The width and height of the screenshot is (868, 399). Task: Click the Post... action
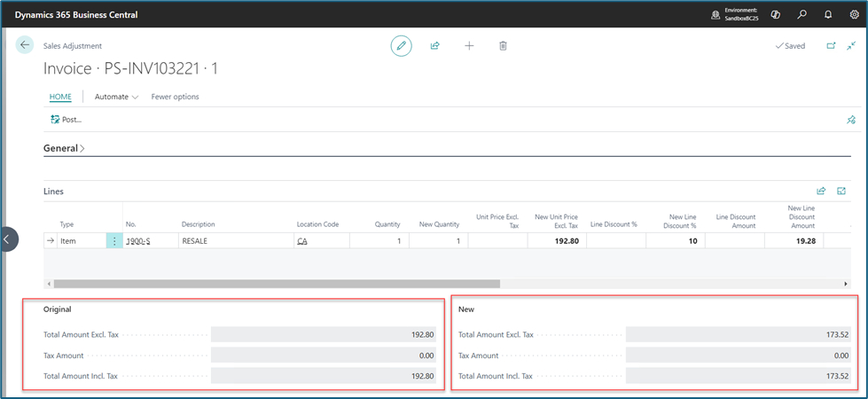[x=66, y=119]
